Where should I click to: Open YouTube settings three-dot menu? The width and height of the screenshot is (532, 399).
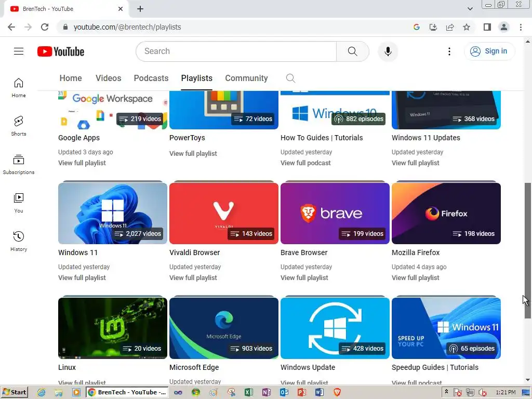point(449,51)
